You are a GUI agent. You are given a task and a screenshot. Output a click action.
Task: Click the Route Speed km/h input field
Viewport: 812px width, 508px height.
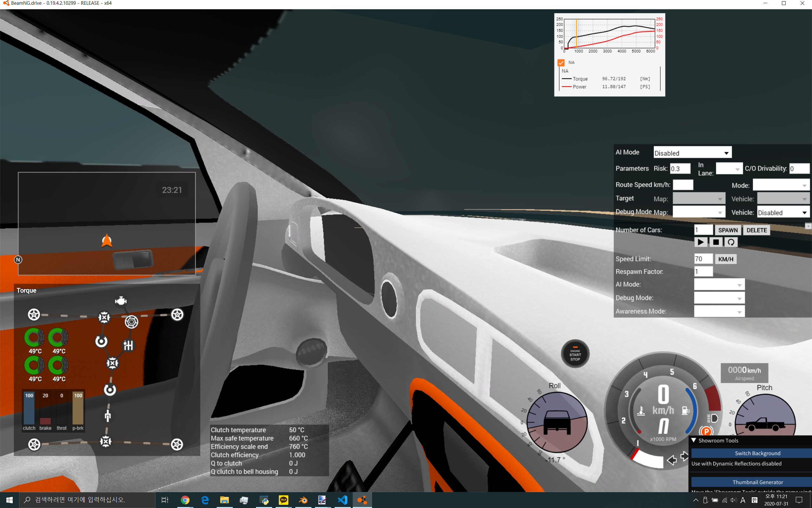(x=683, y=185)
